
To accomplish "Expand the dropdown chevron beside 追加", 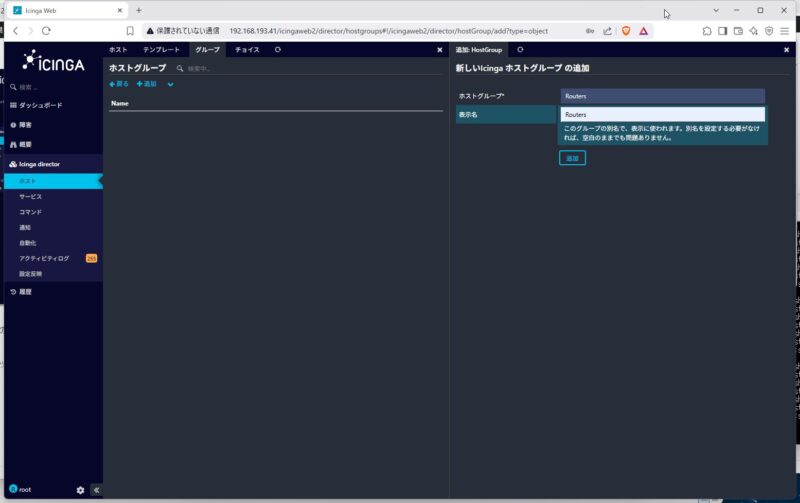I will click(x=170, y=85).
